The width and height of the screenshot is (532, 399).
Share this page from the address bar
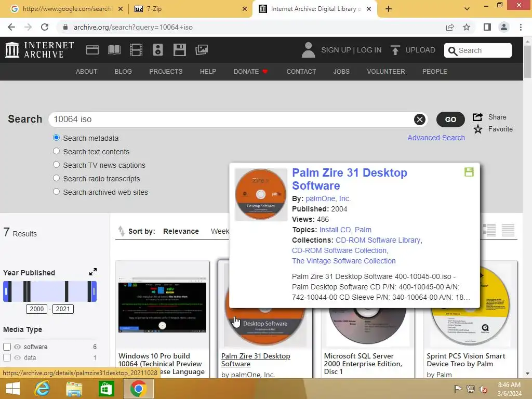[450, 27]
